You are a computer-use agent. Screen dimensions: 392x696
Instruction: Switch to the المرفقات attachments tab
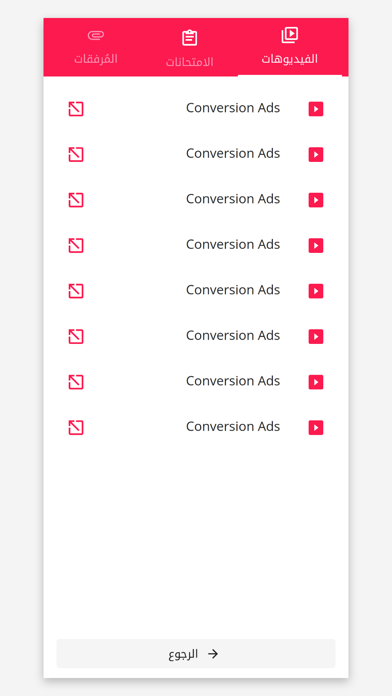click(x=95, y=47)
